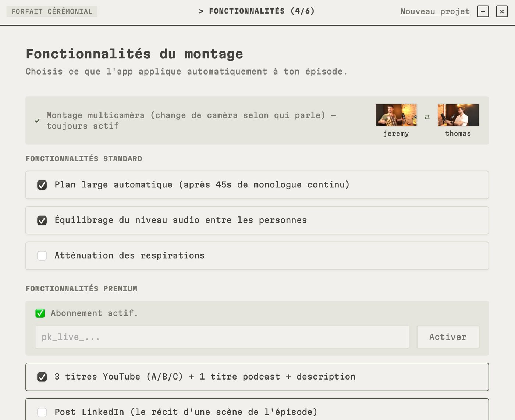This screenshot has height=420, width=515.
Task: Enable Atténuation des respirations
Action: pyautogui.click(x=42, y=256)
